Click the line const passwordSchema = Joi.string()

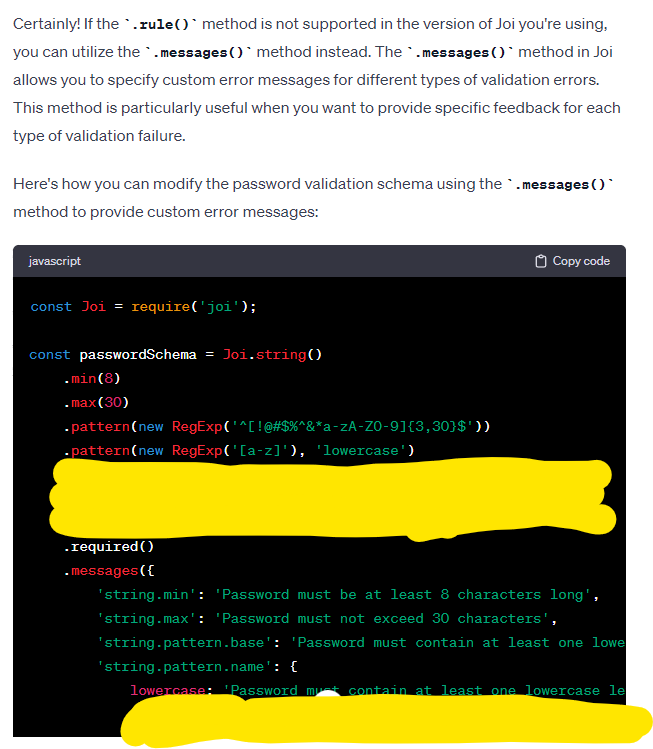[x=176, y=354]
